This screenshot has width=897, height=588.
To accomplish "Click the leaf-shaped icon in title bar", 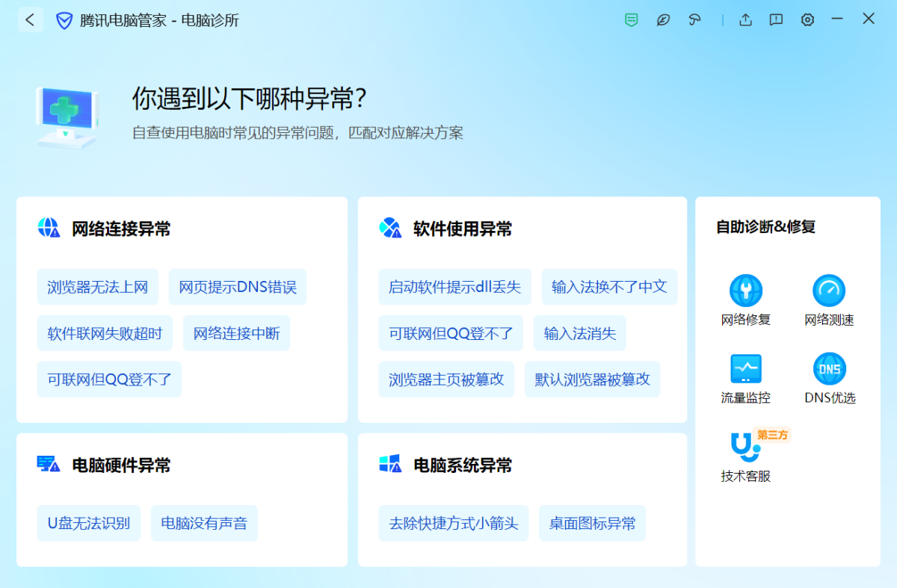I will pyautogui.click(x=663, y=20).
